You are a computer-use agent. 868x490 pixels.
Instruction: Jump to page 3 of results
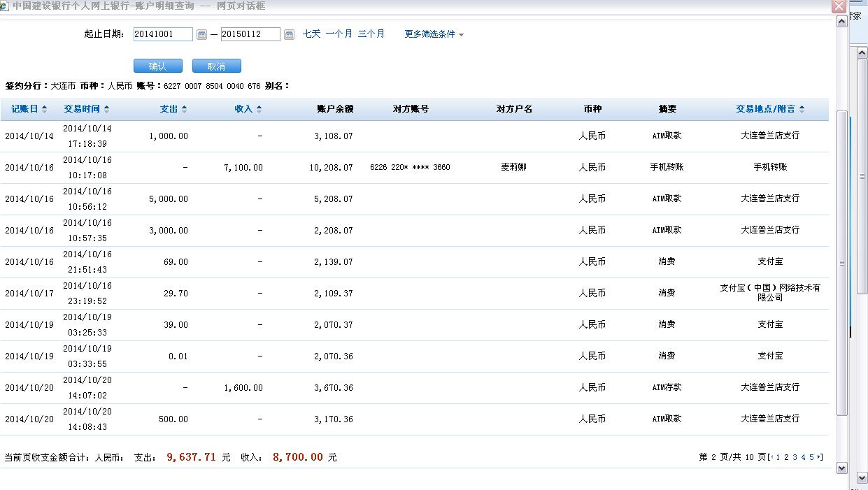point(795,457)
